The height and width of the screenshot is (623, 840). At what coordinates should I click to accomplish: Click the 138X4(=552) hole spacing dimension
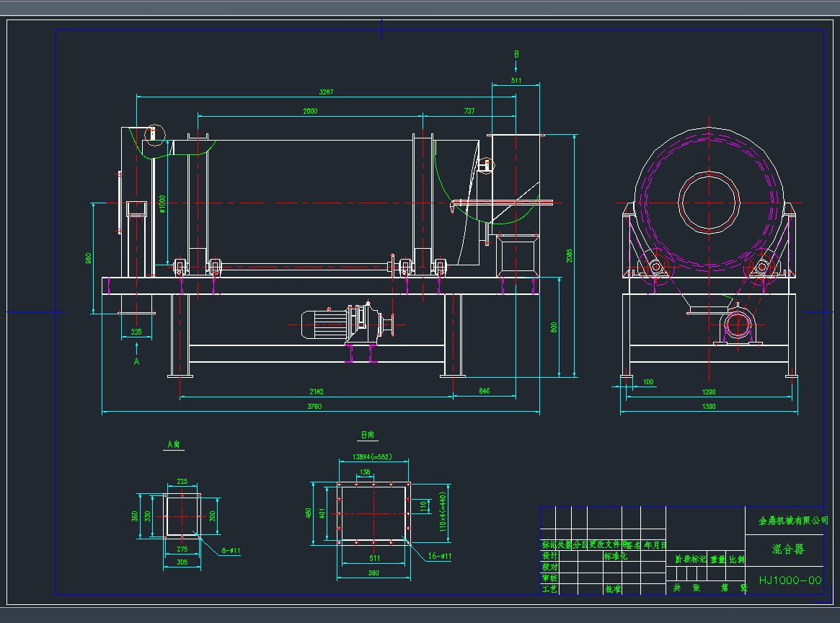coord(372,457)
